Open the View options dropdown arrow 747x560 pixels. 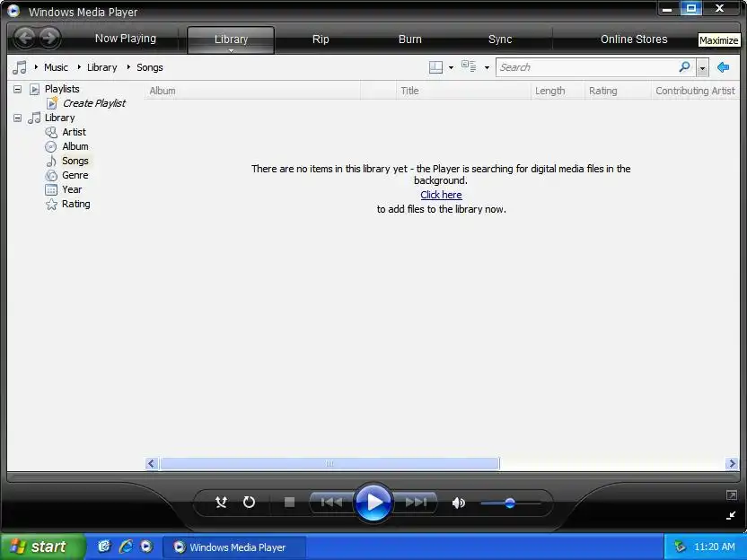(487, 67)
